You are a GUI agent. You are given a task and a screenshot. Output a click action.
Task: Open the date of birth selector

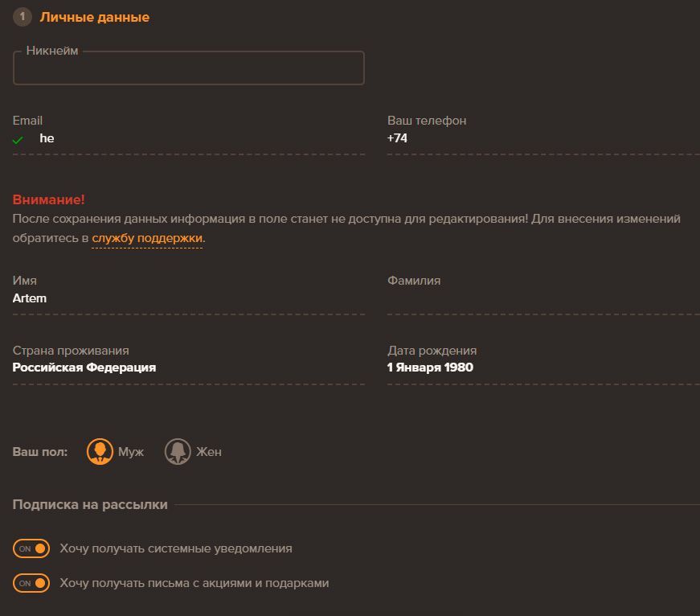tap(542, 368)
